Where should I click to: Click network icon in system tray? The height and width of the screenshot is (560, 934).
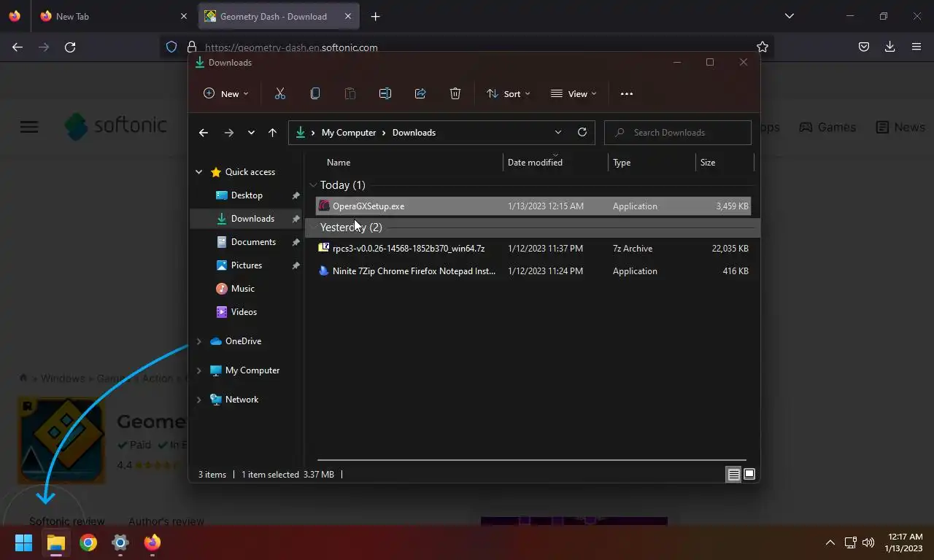[x=850, y=542]
